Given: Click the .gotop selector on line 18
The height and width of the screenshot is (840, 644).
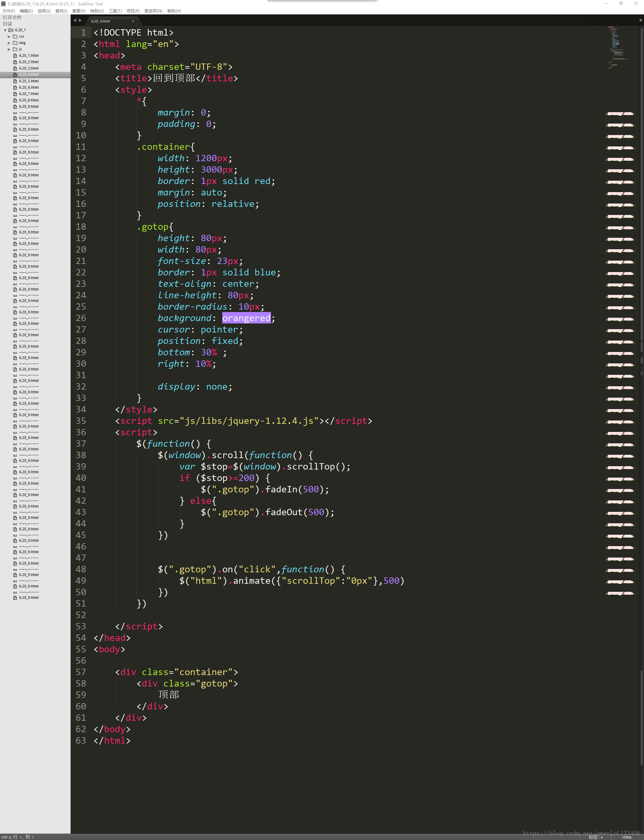Looking at the screenshot, I should point(152,227).
